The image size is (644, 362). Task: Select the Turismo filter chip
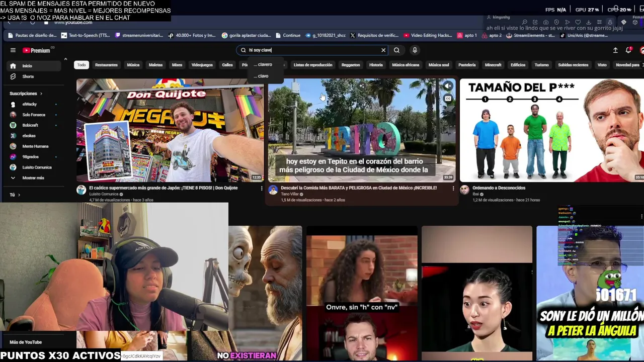click(x=541, y=65)
